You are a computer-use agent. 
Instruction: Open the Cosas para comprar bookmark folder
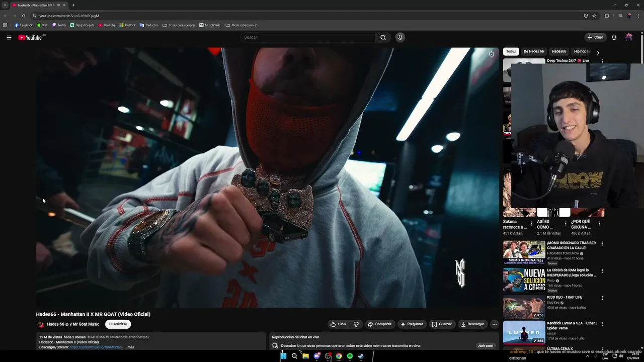coord(179,25)
